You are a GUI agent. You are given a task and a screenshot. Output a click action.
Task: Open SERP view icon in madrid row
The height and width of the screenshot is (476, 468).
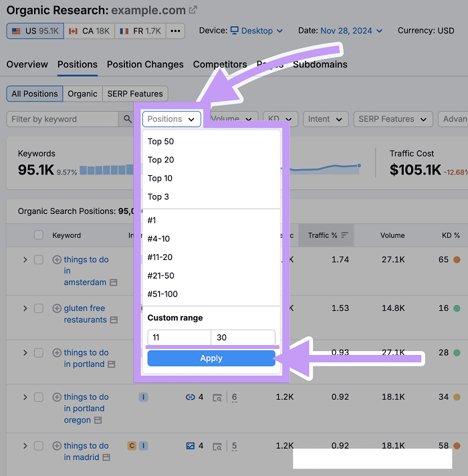tap(217, 447)
